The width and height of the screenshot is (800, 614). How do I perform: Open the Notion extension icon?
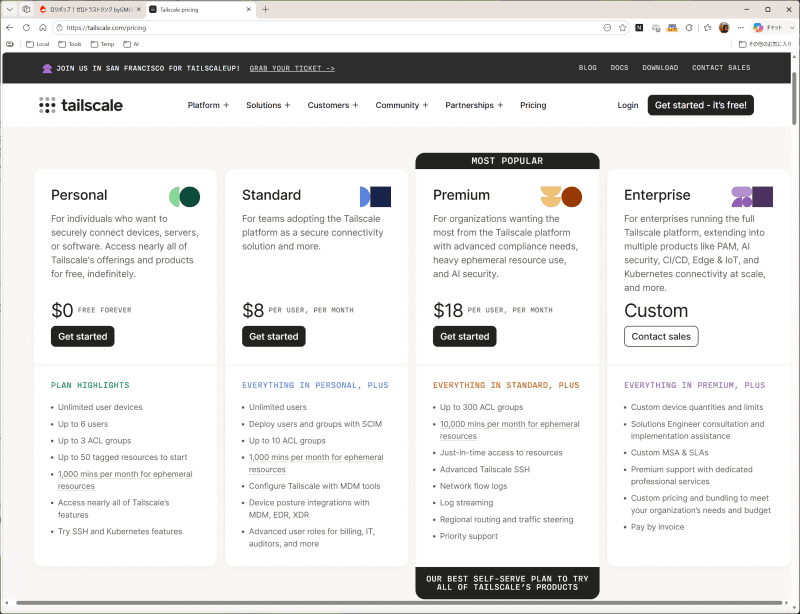(x=639, y=28)
